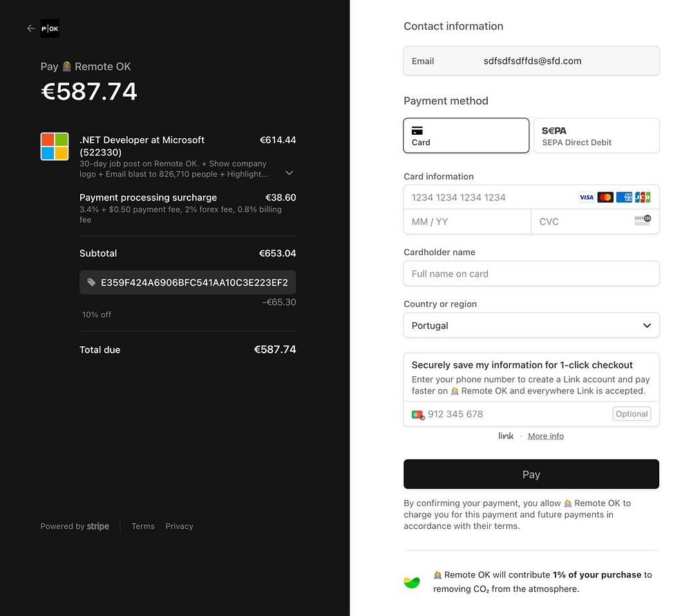Click the discount amount -€65.30

(279, 302)
